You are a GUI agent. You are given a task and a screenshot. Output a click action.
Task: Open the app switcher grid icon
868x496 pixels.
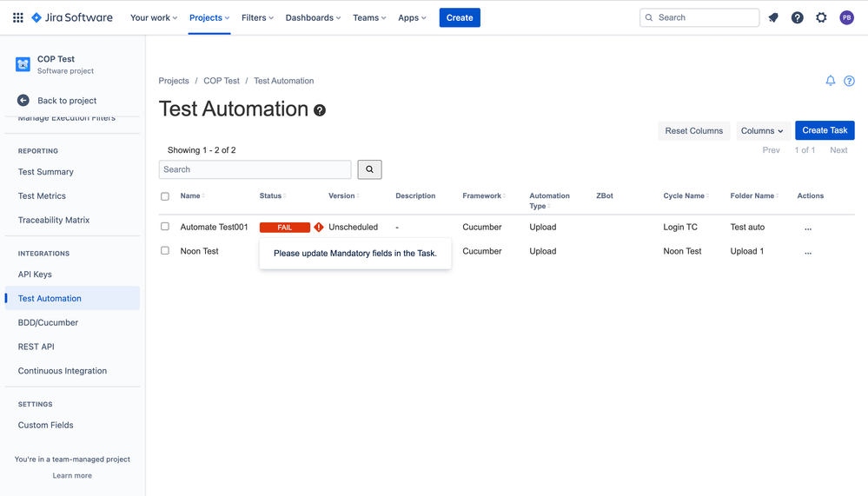coord(17,17)
